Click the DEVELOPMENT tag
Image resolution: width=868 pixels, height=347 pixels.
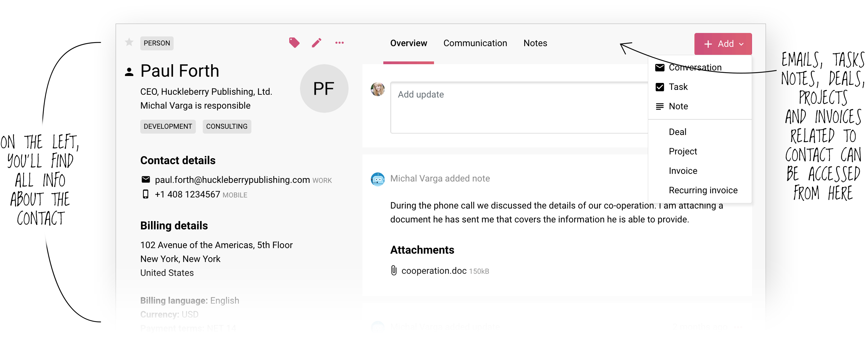click(168, 126)
